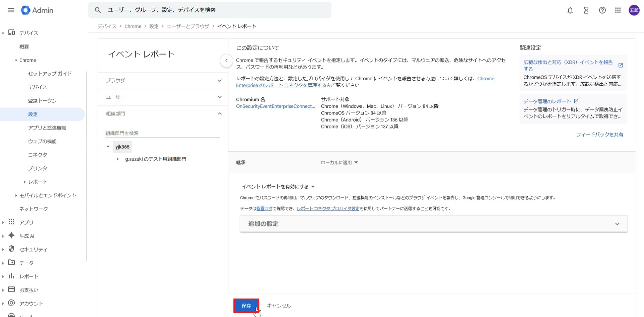
Task: Open the hourglass tasks icon
Action: 586,10
